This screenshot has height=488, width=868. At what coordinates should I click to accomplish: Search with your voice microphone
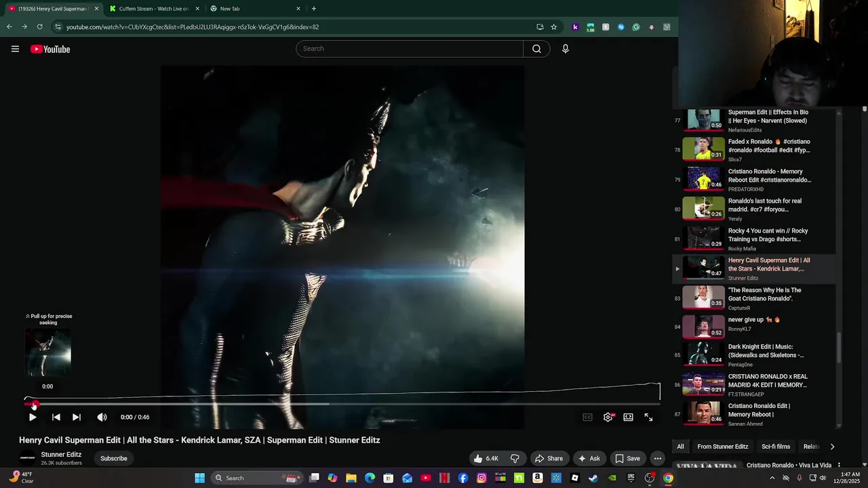coord(565,49)
